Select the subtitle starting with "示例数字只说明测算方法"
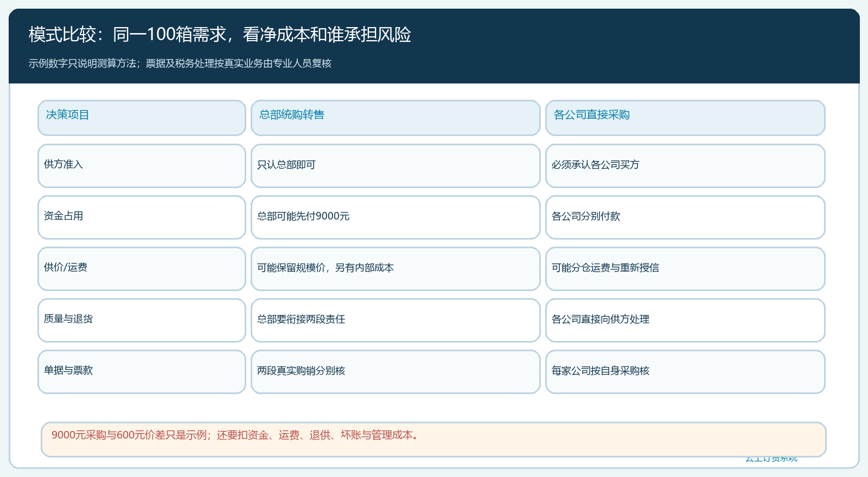868x477 pixels. tap(180, 63)
